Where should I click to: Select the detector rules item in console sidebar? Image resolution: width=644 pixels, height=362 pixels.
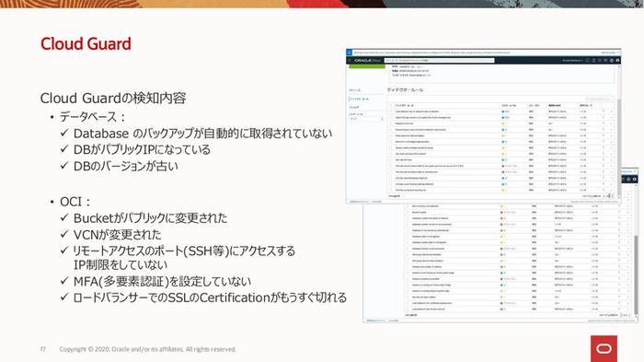pyautogui.click(x=360, y=99)
